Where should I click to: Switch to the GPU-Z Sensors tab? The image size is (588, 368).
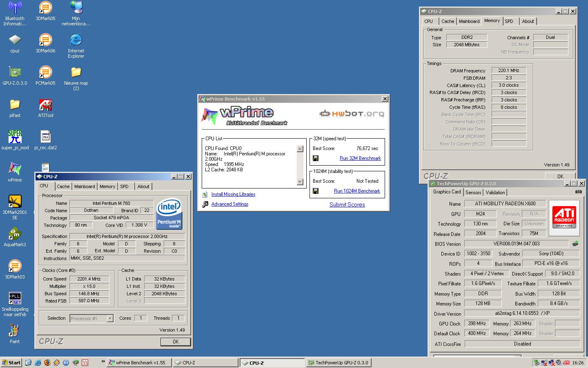[x=473, y=193]
